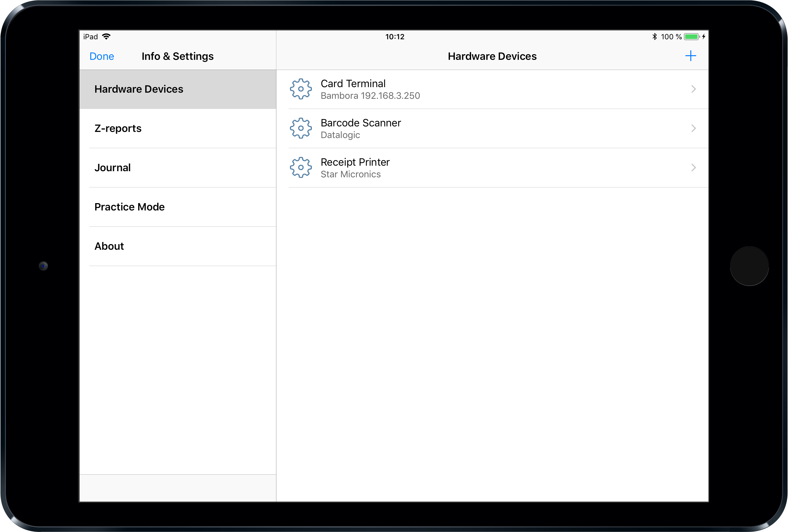
Task: Select Hardware Devices in the sidebar
Action: pyautogui.click(x=139, y=89)
